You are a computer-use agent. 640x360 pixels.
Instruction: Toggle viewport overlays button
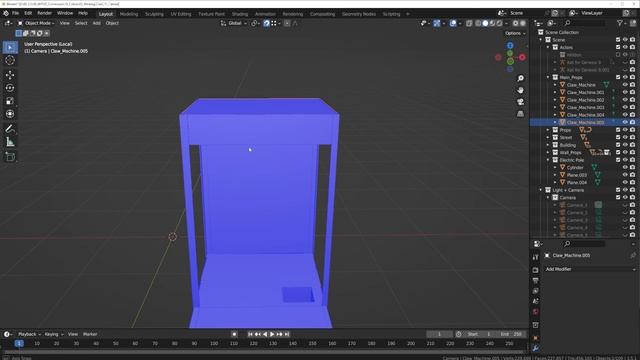453,23
